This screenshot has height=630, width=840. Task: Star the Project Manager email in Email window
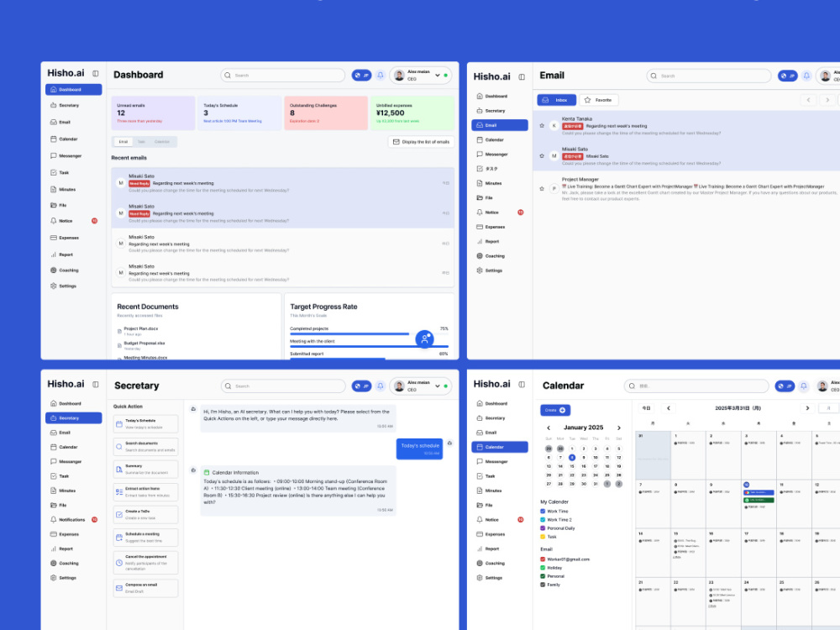point(542,188)
